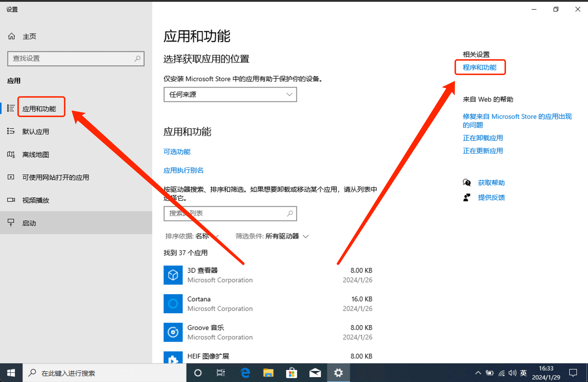This screenshot has width=588, height=382.
Task: Open the 正在卸载应用 help link
Action: pos(483,138)
